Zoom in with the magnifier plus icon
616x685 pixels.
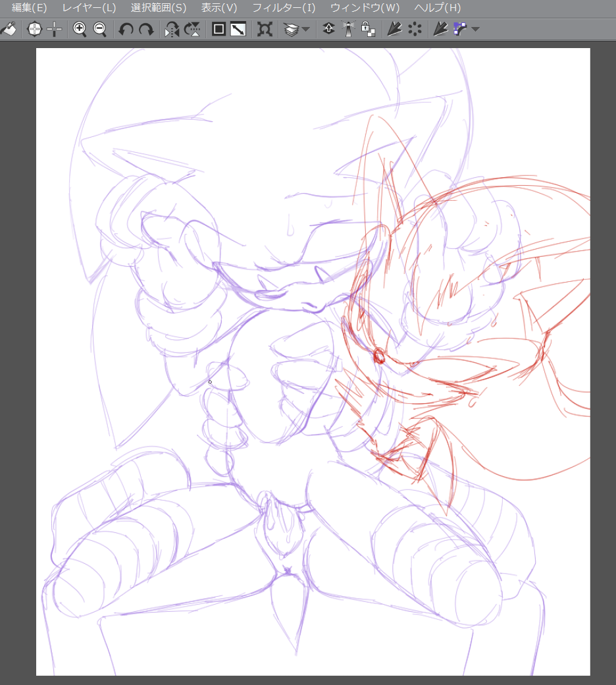tap(80, 29)
